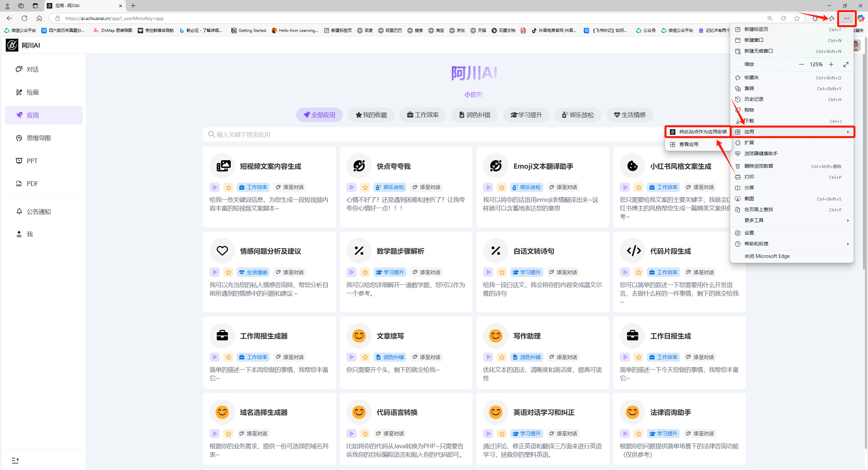Select 查看应用 in the submenu

[698, 144]
